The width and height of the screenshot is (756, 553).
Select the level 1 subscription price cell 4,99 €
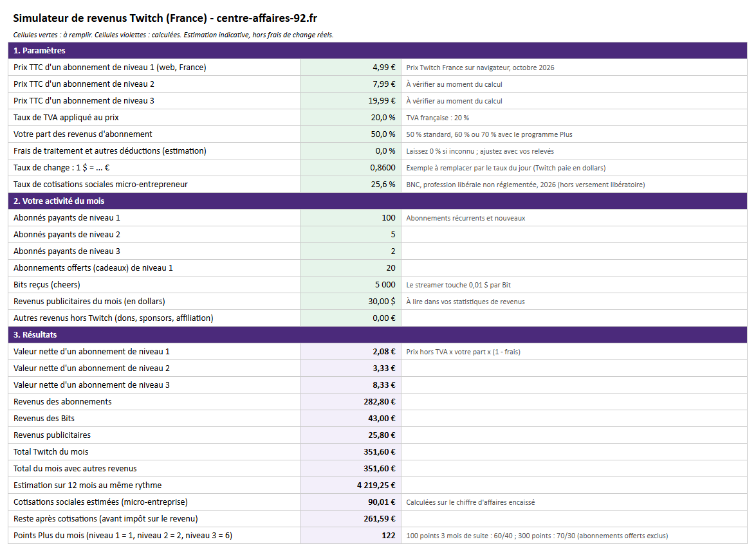351,68
